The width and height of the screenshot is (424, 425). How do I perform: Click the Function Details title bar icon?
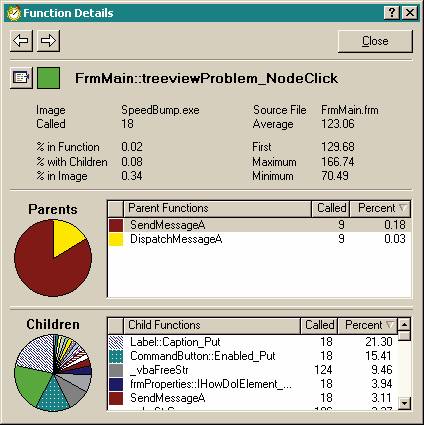[13, 13]
